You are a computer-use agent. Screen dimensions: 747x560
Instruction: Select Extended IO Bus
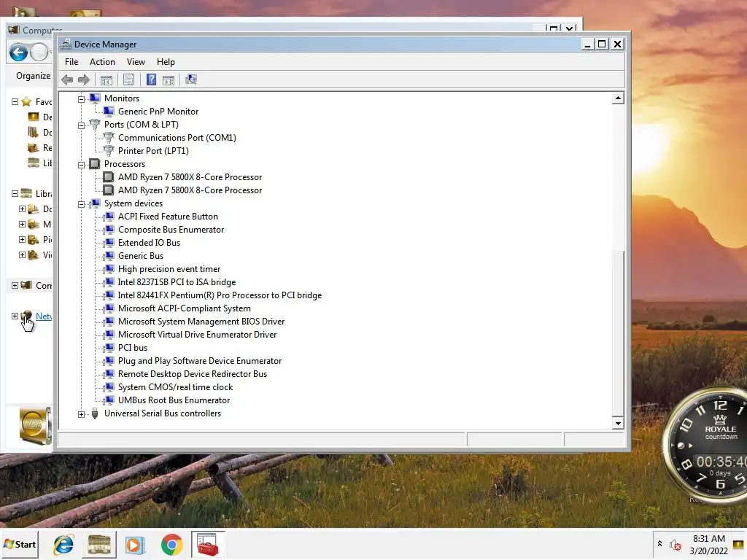149,243
